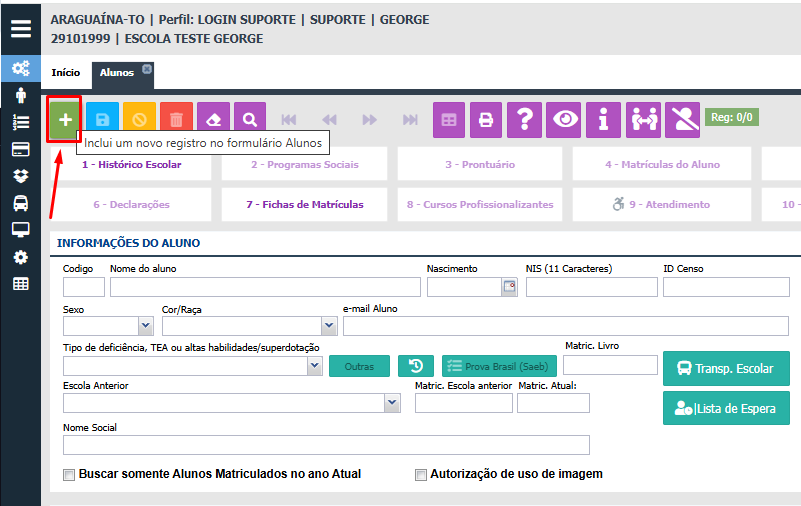Click the purple printer icon
Image resolution: width=801 pixels, height=506 pixels.
coord(486,120)
